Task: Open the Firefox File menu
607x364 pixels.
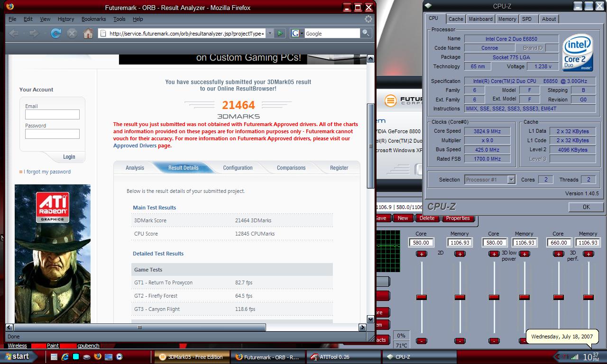Action: coord(12,19)
